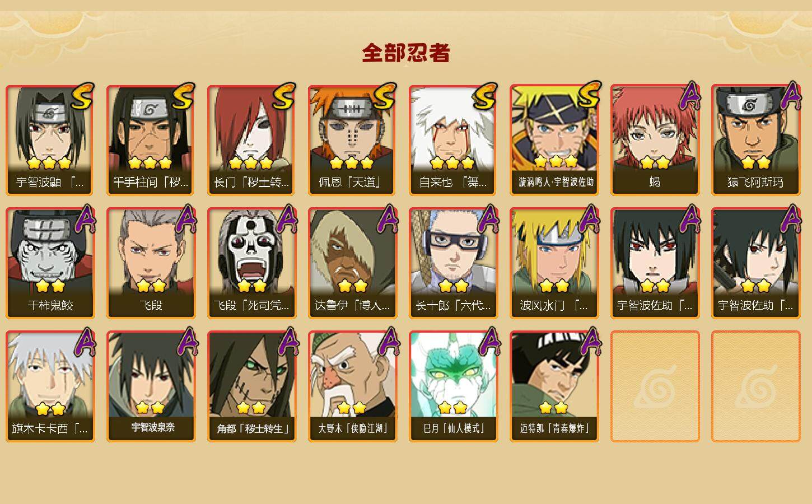The height and width of the screenshot is (504, 812).
Task: Click the three stars on 自来也 card
Action: pyautogui.click(x=452, y=163)
